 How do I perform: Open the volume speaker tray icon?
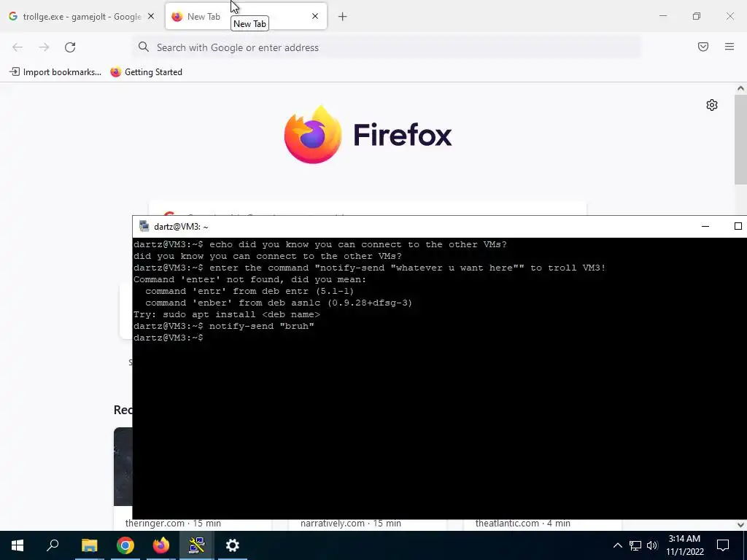652,545
